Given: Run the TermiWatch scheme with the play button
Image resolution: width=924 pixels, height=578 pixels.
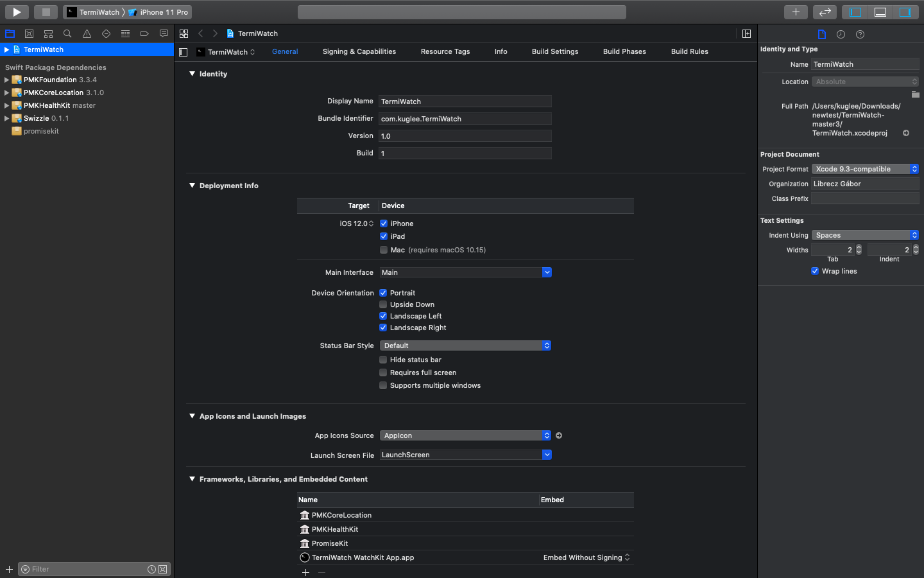Looking at the screenshot, I should [x=17, y=12].
